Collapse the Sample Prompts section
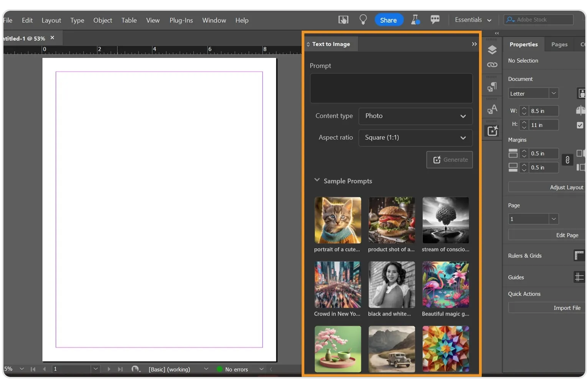 pos(317,180)
